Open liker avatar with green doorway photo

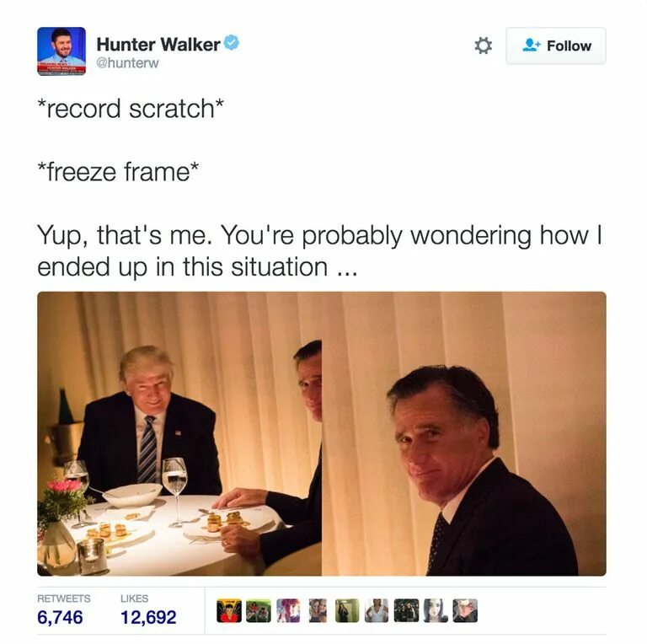click(x=347, y=610)
